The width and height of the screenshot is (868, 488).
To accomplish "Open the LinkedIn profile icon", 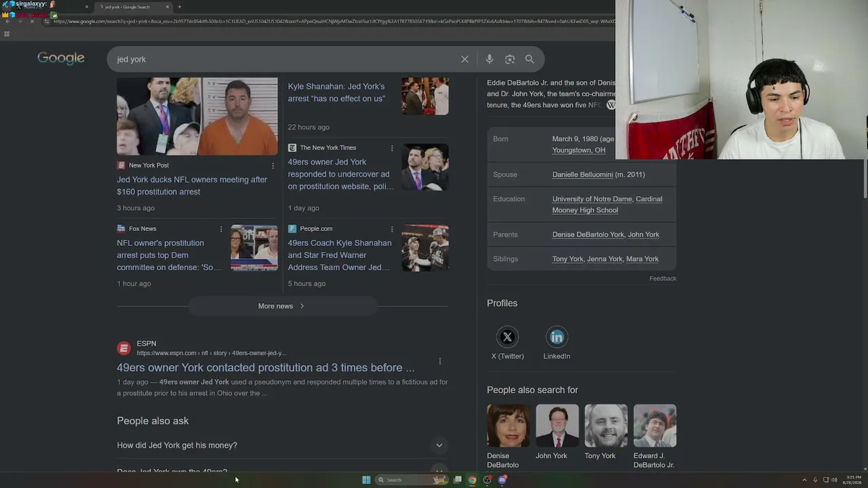I will click(557, 337).
